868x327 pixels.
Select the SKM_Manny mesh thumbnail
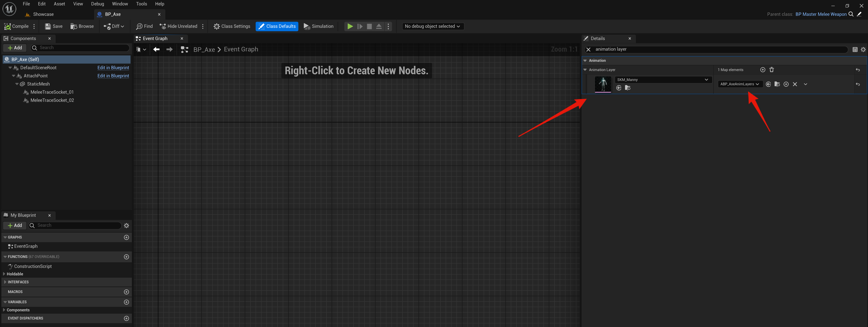[603, 84]
